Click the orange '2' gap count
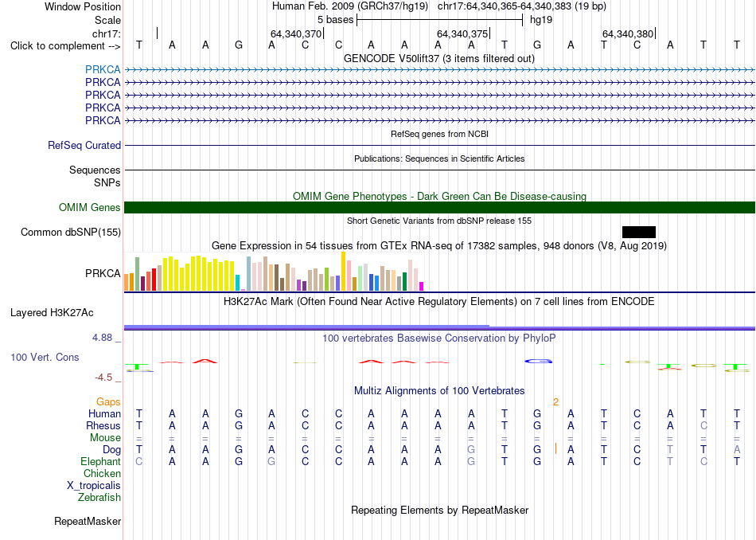This screenshot has width=756, height=540. coord(556,402)
